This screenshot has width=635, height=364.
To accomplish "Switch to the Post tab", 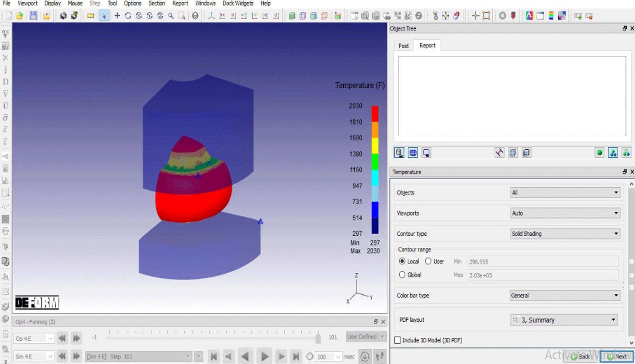I will 404,46.
